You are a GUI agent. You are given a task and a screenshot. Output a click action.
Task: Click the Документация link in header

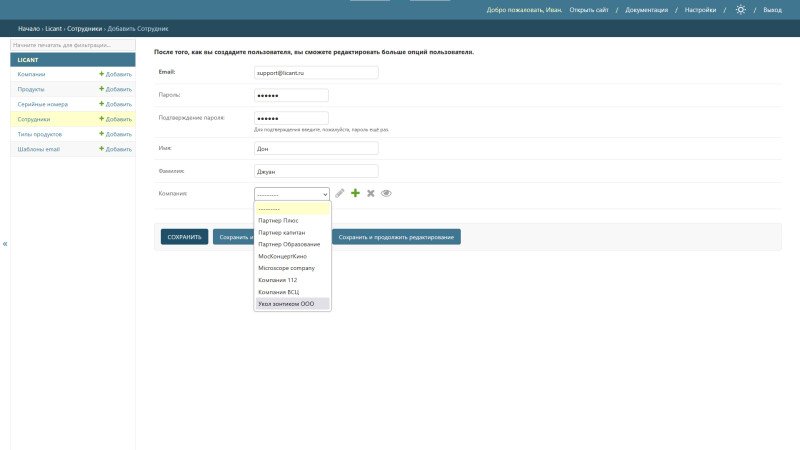pos(647,9)
